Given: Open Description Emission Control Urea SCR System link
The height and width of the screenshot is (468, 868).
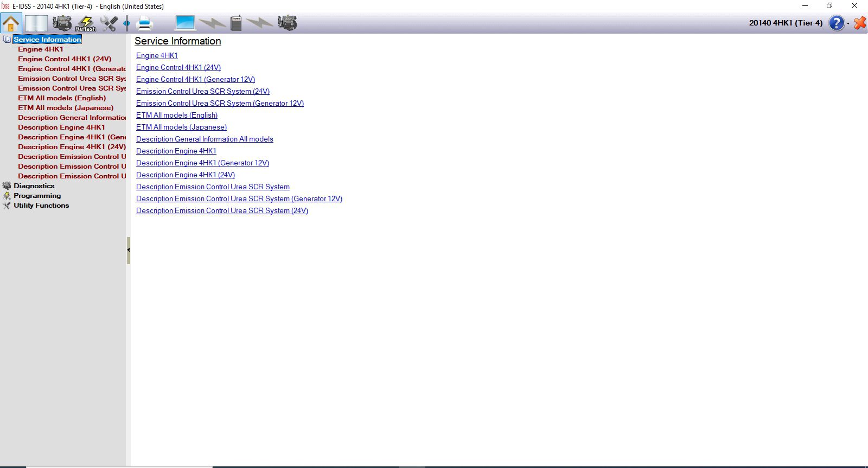Looking at the screenshot, I should pos(213,187).
